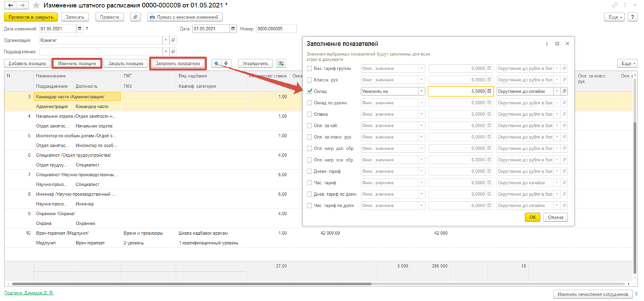The image size is (644, 301).
Task: Cancel the dialog with Отмена
Action: click(555, 218)
